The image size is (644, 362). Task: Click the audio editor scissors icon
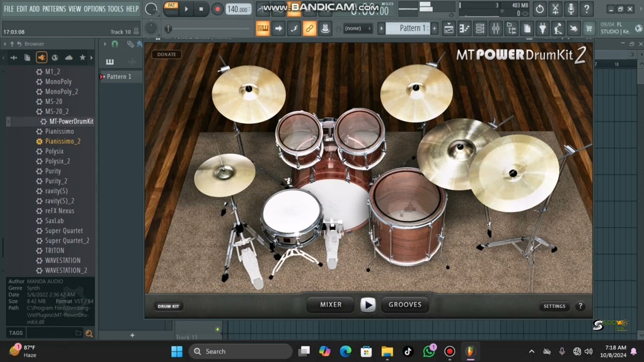pos(555,9)
